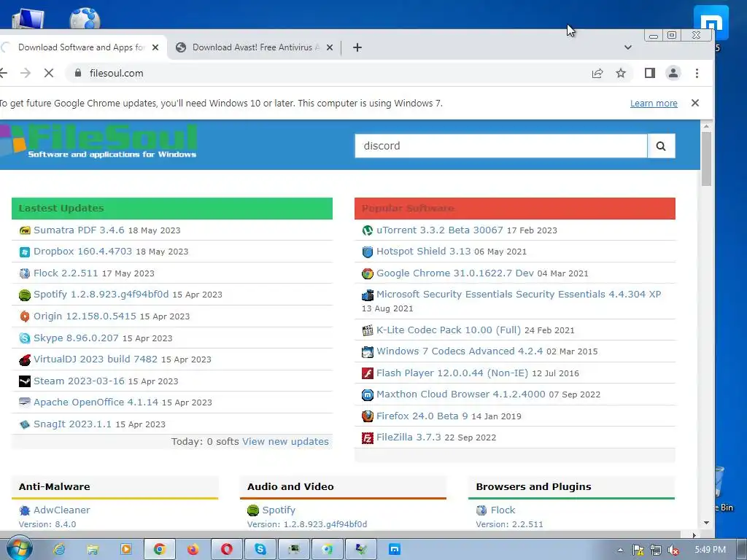The image size is (747, 560).
Task: Close the Download Avast tab
Action: pos(329,47)
